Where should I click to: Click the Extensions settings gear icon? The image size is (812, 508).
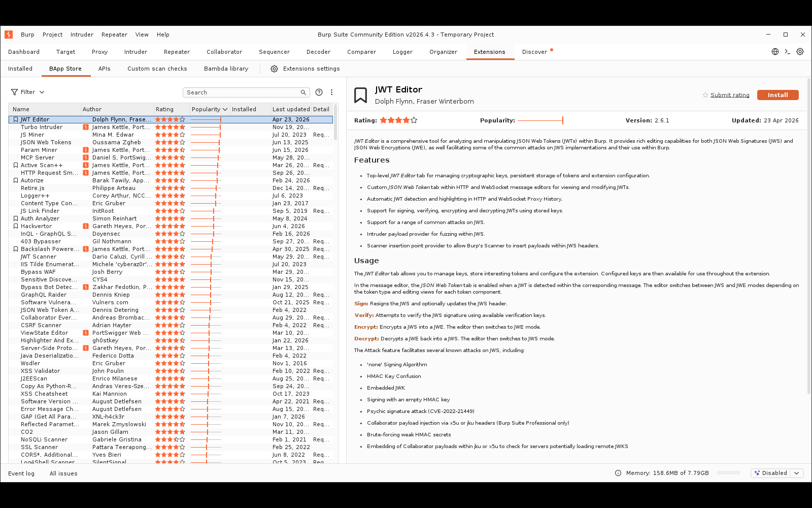click(x=274, y=69)
